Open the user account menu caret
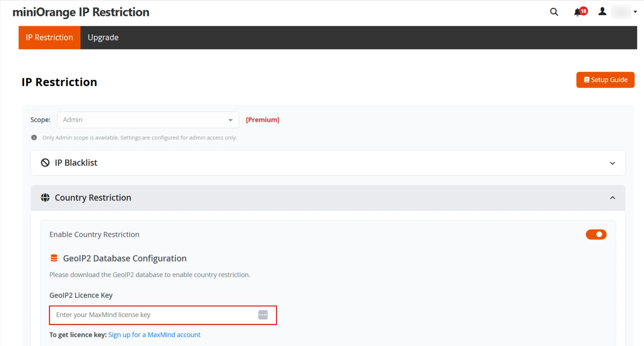This screenshot has width=644, height=346. tap(635, 12)
